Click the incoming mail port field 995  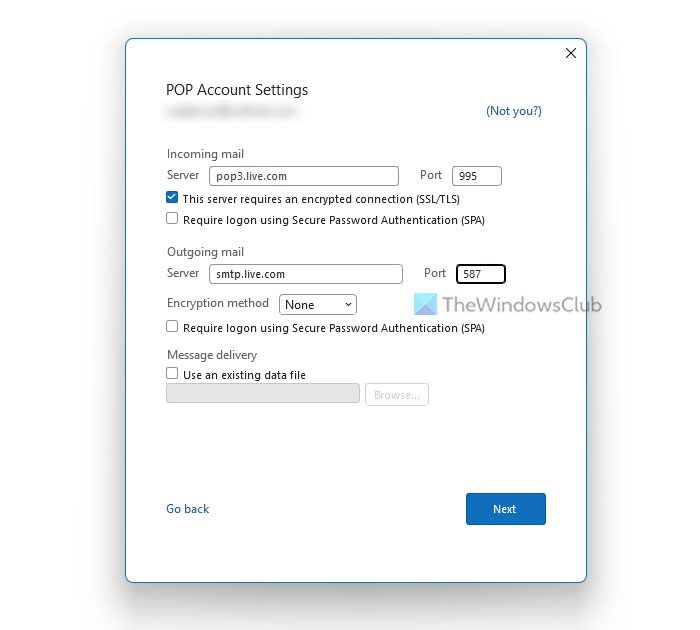(476, 176)
